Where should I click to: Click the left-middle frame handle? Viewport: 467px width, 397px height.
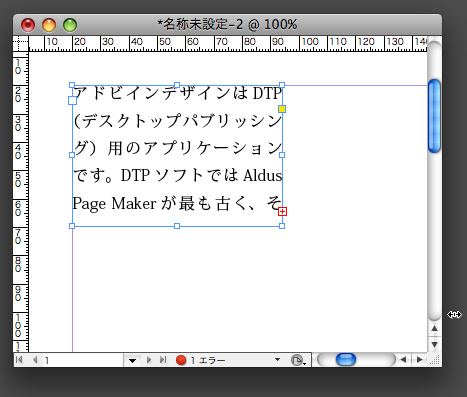(x=72, y=155)
